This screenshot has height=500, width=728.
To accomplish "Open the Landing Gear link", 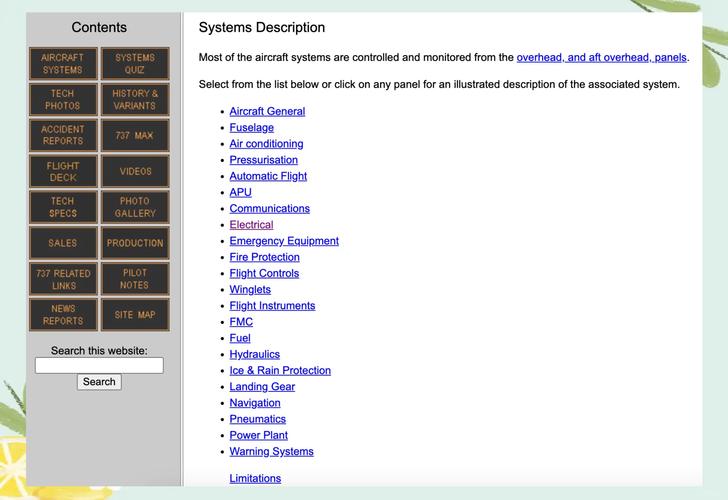I will pyautogui.click(x=262, y=387).
